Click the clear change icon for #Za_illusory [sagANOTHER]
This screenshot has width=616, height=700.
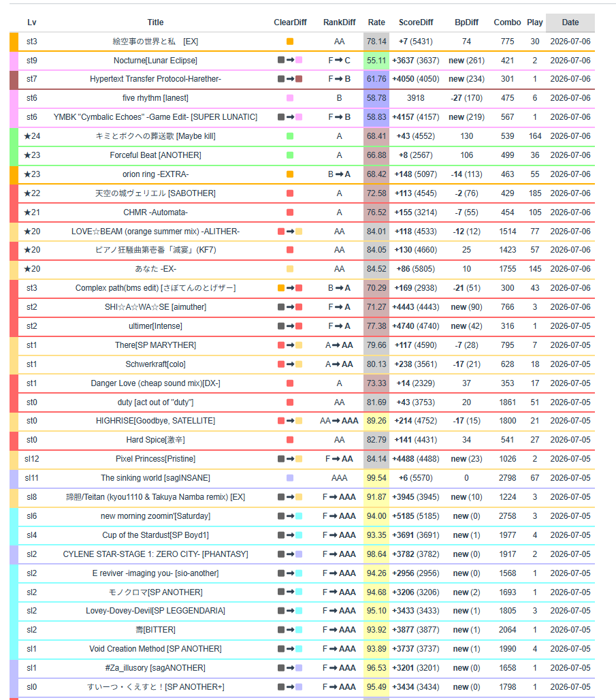coord(290,668)
